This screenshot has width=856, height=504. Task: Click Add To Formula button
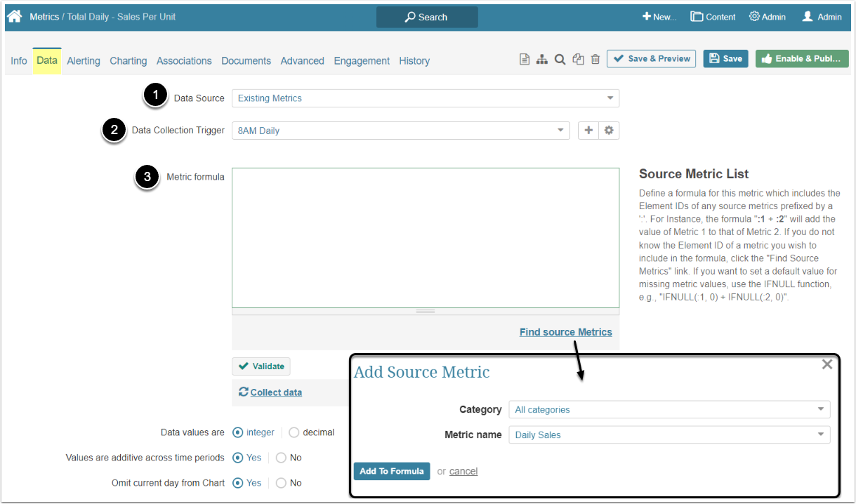392,471
